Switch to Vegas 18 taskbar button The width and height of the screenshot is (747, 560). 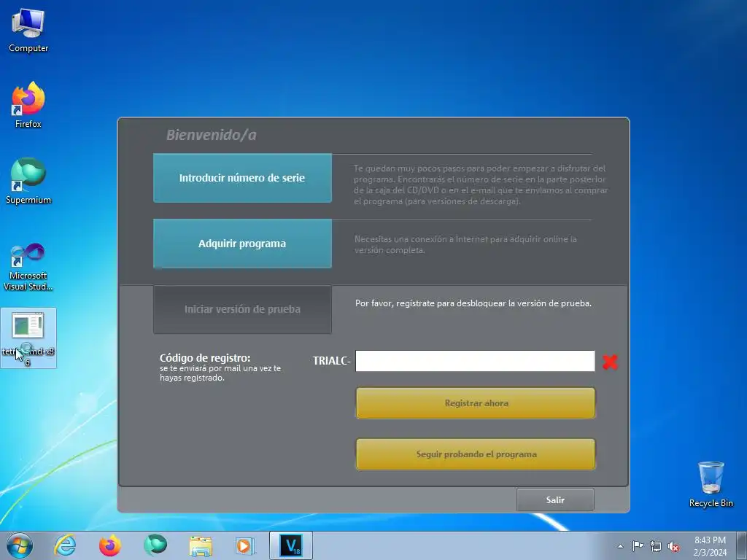pyautogui.click(x=290, y=545)
